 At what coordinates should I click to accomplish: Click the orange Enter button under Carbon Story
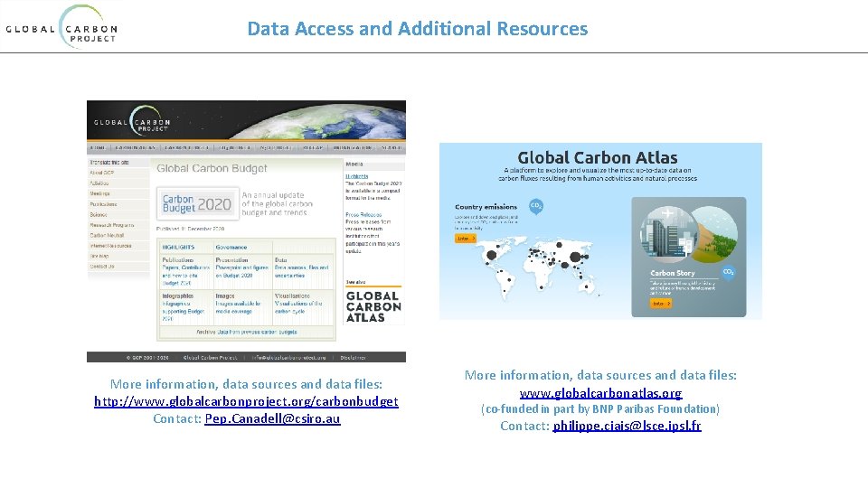(x=661, y=304)
